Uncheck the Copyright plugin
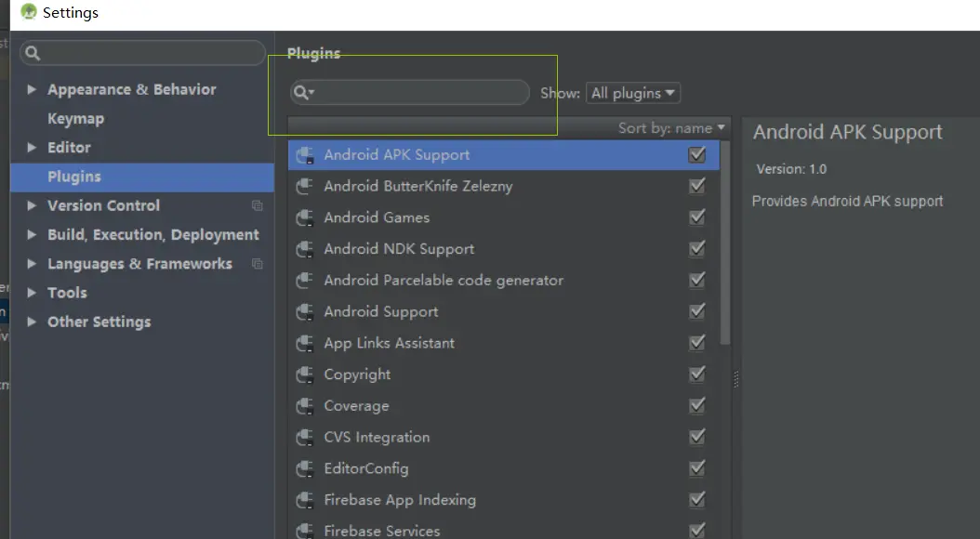Screen dimensions: 980x539 click(696, 374)
